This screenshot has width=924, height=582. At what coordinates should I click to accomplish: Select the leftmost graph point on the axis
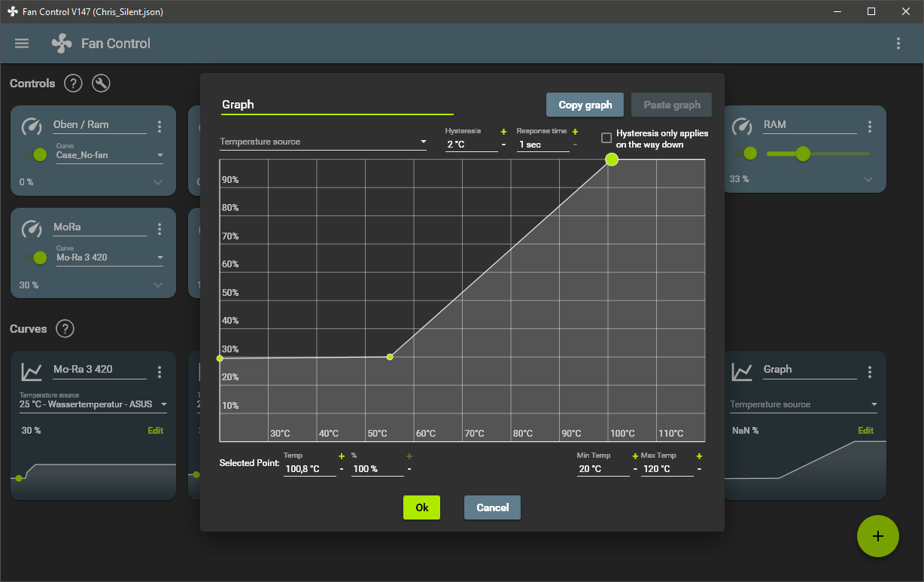click(220, 358)
